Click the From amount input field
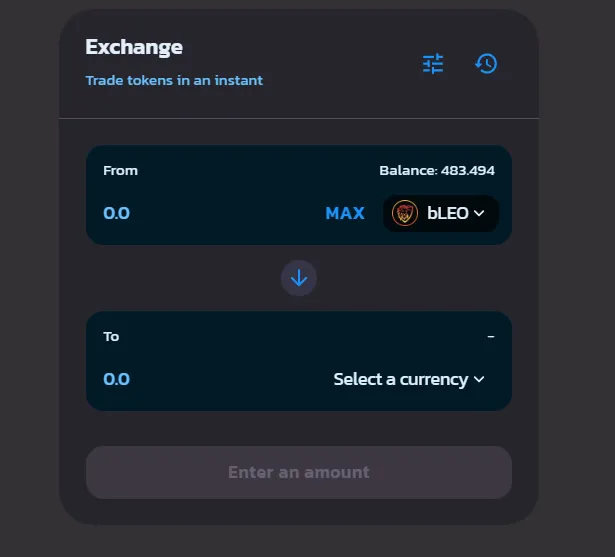 click(208, 213)
